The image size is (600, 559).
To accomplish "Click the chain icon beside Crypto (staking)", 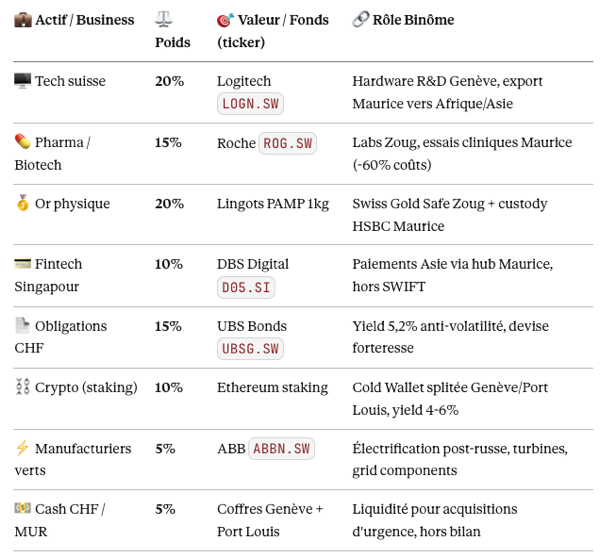I will pos(22,388).
